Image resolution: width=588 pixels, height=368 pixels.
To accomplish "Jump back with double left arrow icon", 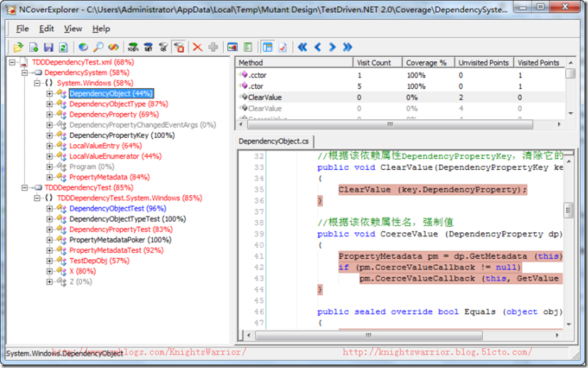I will 302,47.
